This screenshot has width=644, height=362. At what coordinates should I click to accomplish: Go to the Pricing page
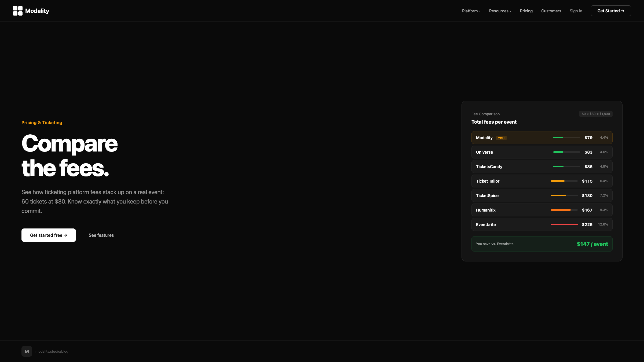526,11
